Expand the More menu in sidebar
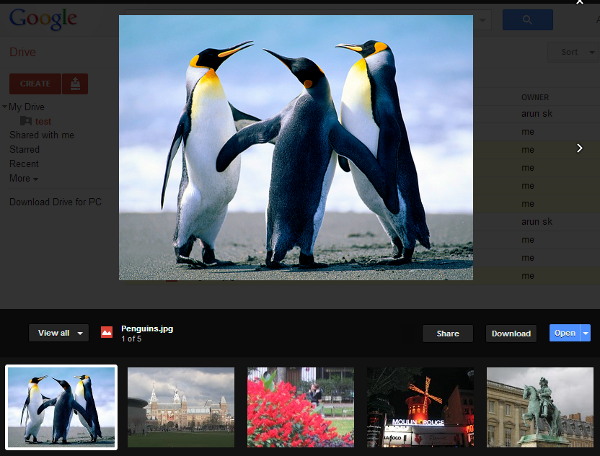This screenshot has width=600, height=456. pyautogui.click(x=23, y=178)
